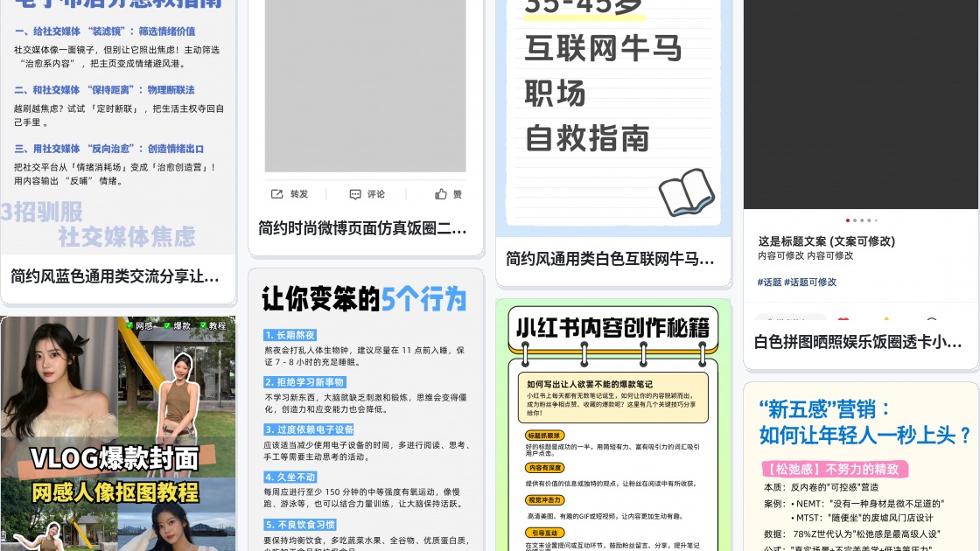This screenshot has height=551, width=980.
Task: Click the text 这是标题文案 (文案可修改)
Action: (x=826, y=241)
